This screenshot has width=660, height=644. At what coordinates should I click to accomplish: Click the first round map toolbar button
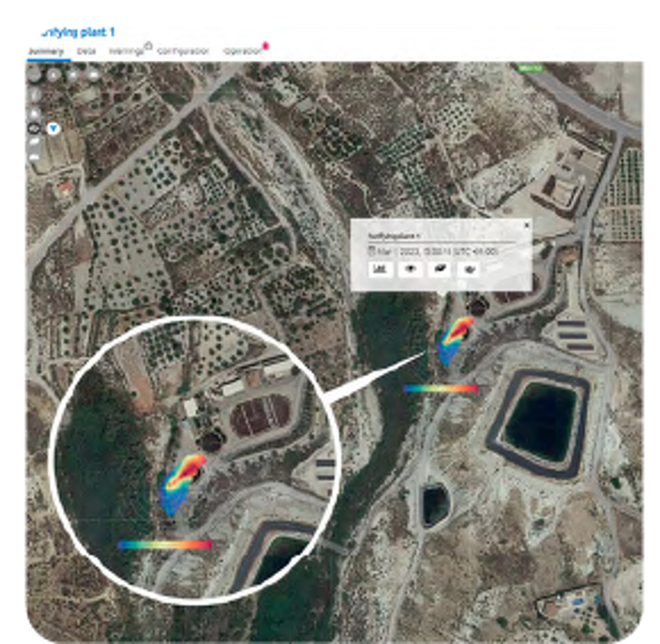34,75
